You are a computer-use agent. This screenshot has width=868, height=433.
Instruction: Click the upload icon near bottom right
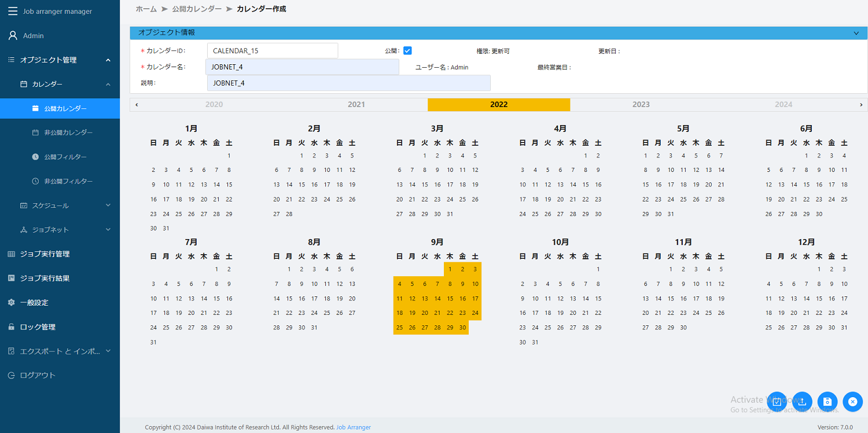tap(802, 402)
